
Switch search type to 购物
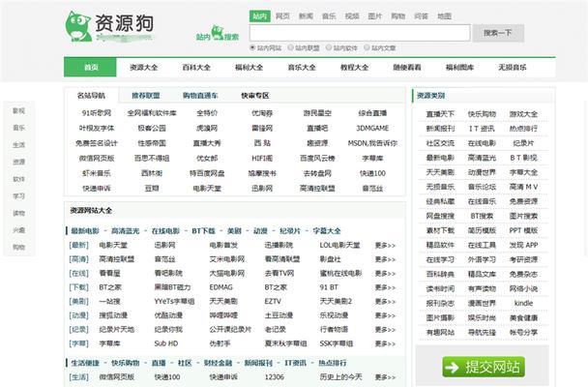[398, 16]
